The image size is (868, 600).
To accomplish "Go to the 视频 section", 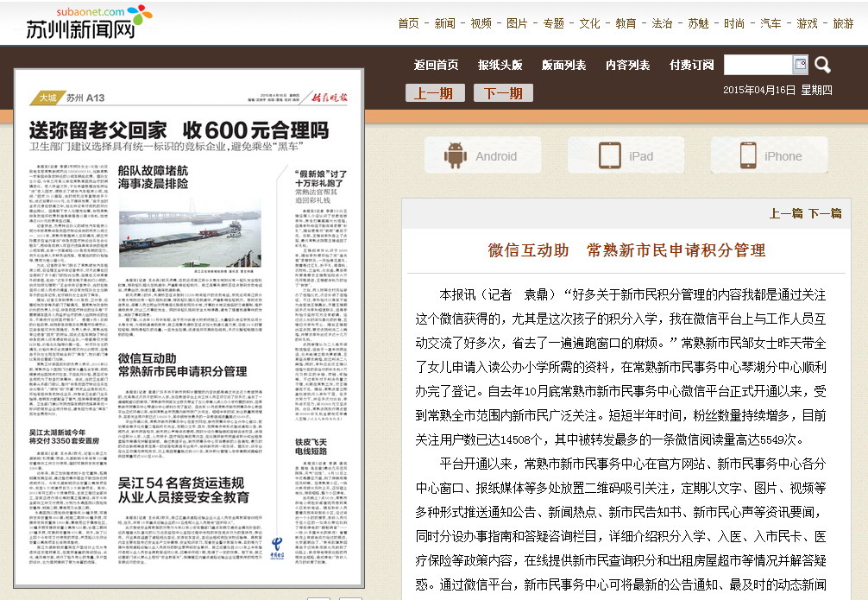I will coord(481,23).
